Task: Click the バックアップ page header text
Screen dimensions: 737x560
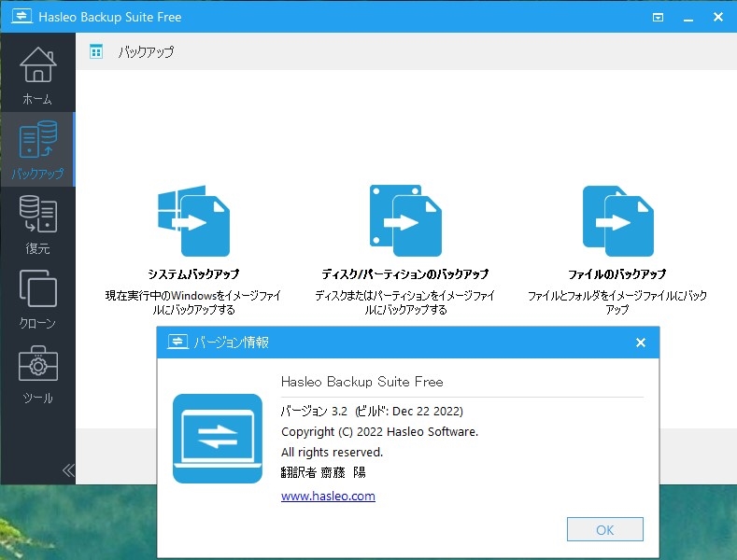Action: click(146, 51)
